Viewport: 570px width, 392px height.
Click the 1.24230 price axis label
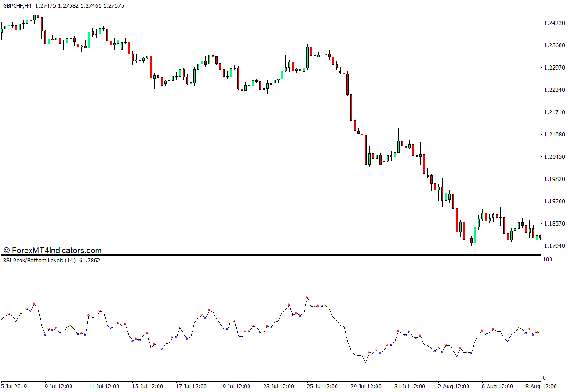[x=555, y=23]
